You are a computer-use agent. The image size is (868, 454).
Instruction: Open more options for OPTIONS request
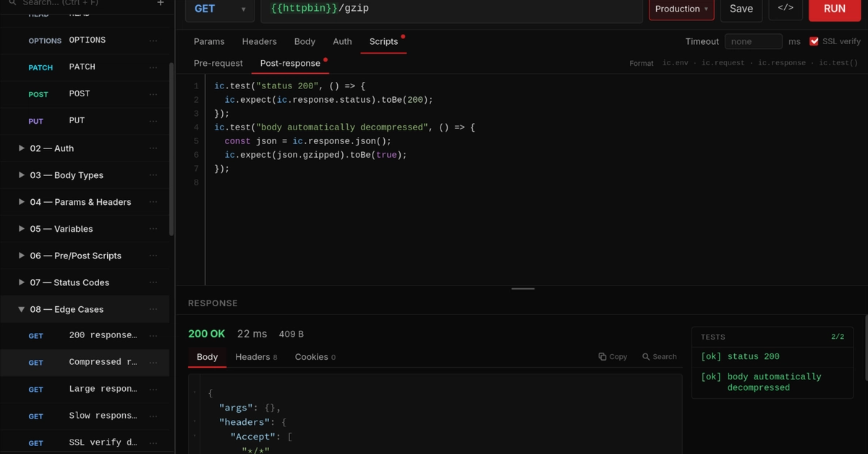[x=153, y=41]
